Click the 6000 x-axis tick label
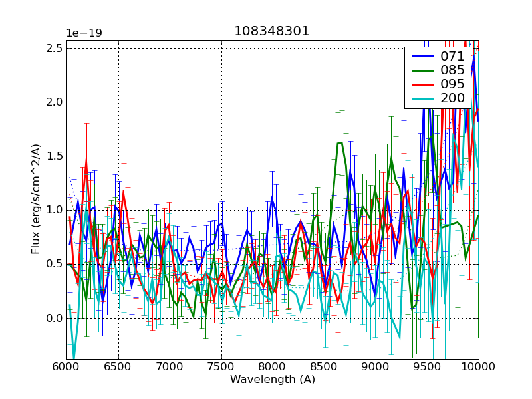This screenshot has height=399, width=532. click(66, 368)
